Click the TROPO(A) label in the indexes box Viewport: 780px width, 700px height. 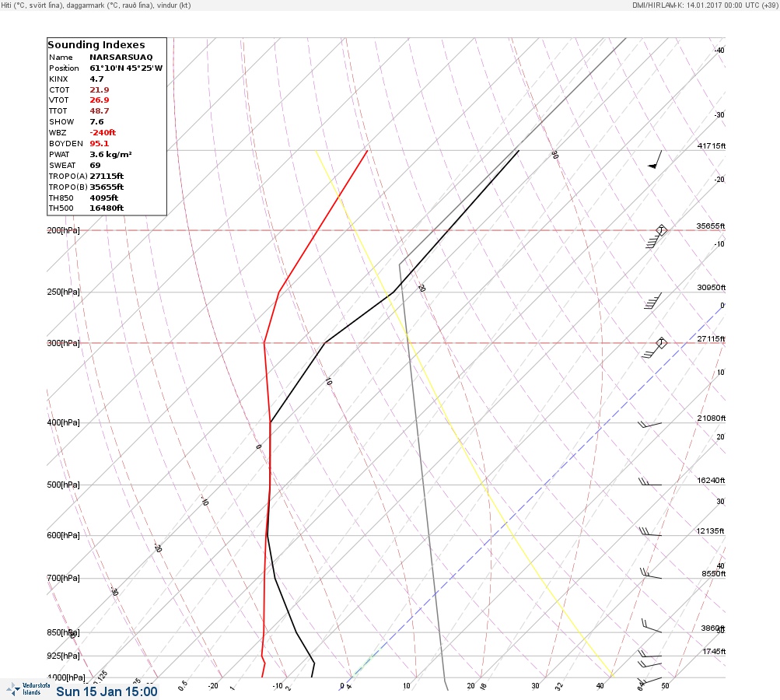coord(68,176)
